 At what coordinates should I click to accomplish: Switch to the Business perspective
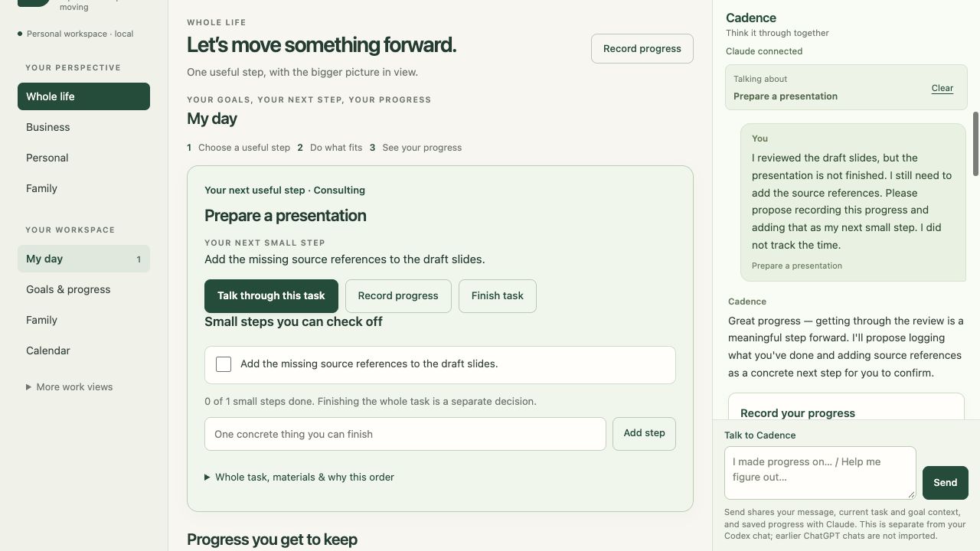(x=83, y=127)
